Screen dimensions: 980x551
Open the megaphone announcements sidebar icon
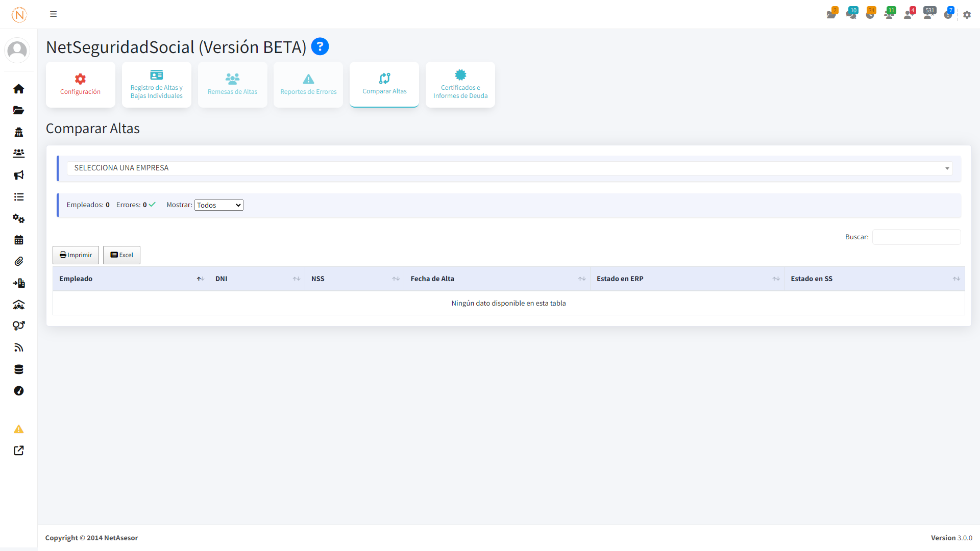click(19, 175)
